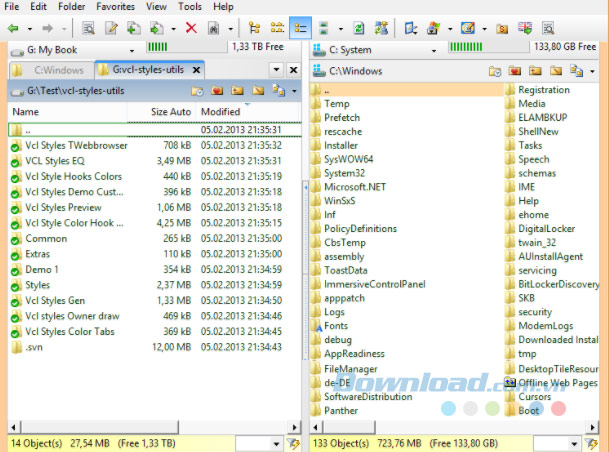609x452 pixels.
Task: Click the C: drive free space bar
Action: (x=489, y=47)
